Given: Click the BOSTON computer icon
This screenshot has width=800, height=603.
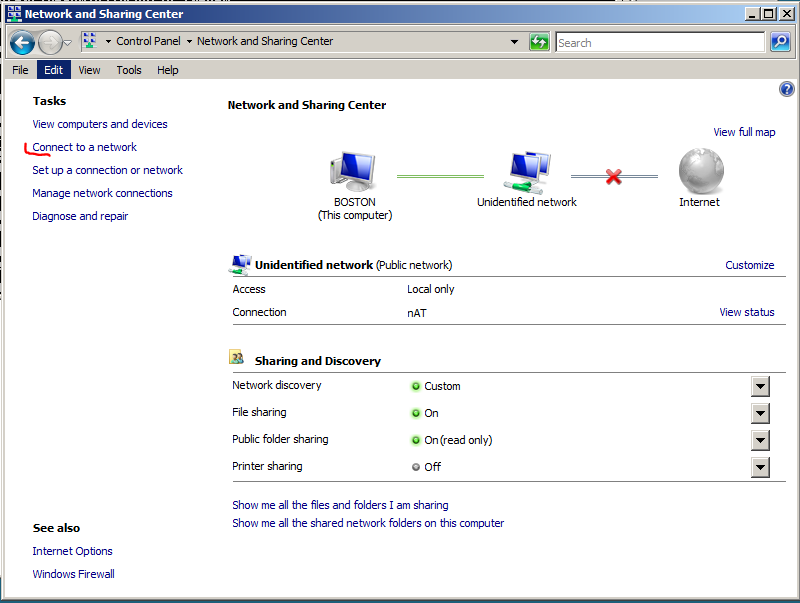Looking at the screenshot, I should (x=353, y=171).
